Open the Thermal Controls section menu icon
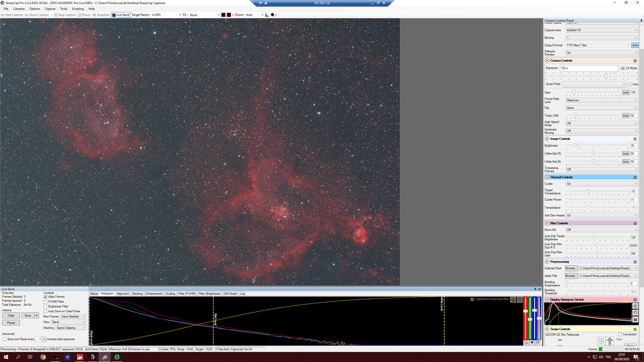Screen dimensions: 644x362 click(x=635, y=177)
